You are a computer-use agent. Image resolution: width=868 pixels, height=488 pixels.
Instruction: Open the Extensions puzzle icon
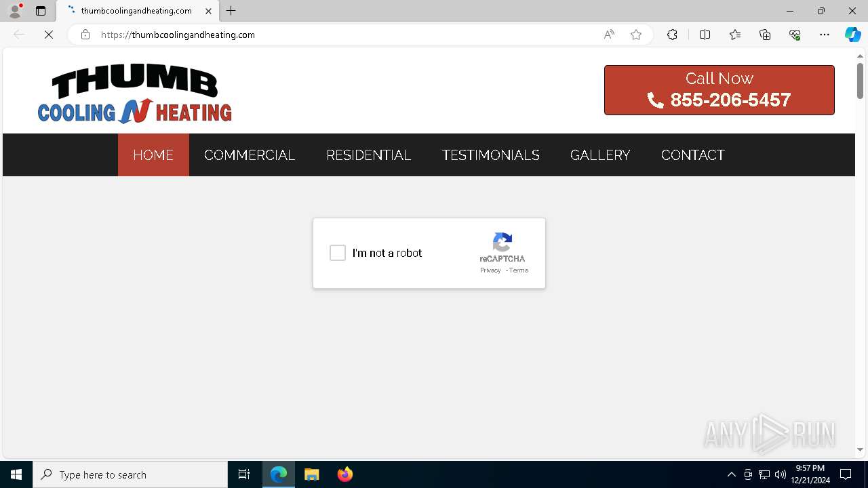[672, 35]
